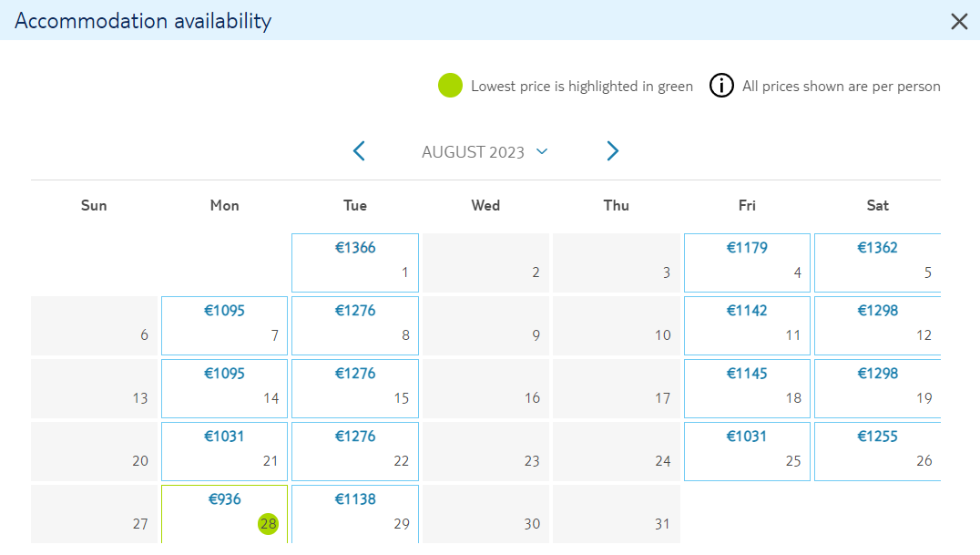Click 'All prices shown are per person' text
The width and height of the screenshot is (980, 555).
point(842,87)
